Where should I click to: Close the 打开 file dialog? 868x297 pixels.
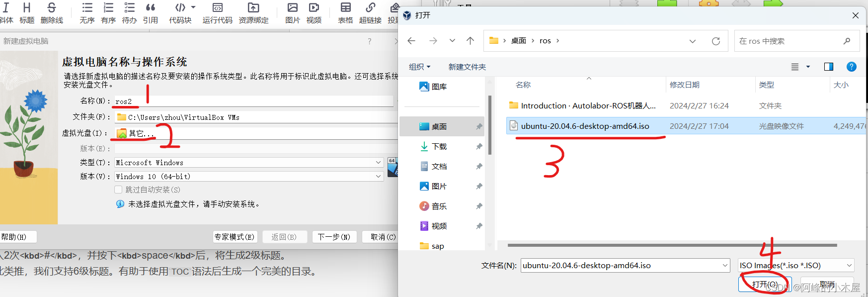click(856, 15)
